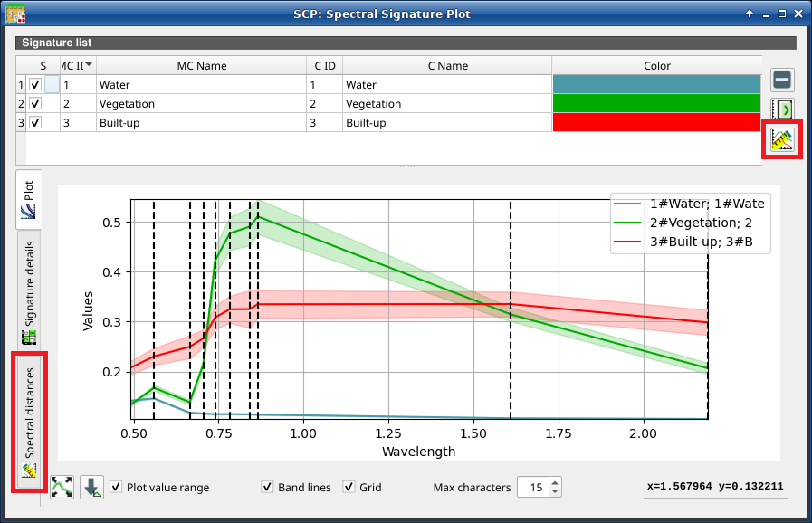The image size is (812, 523).
Task: Switch to the Signature details tab
Action: (x=29, y=294)
